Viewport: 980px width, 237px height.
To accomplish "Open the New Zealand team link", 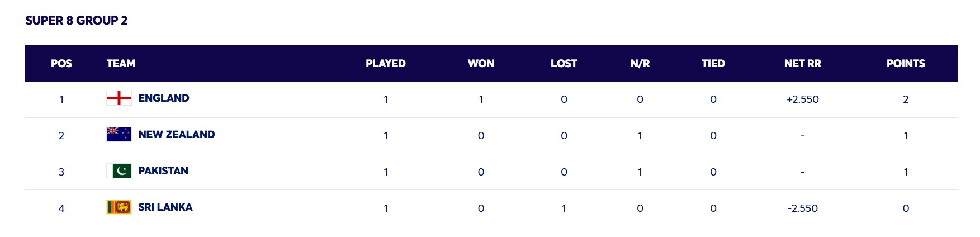I will coord(177,135).
